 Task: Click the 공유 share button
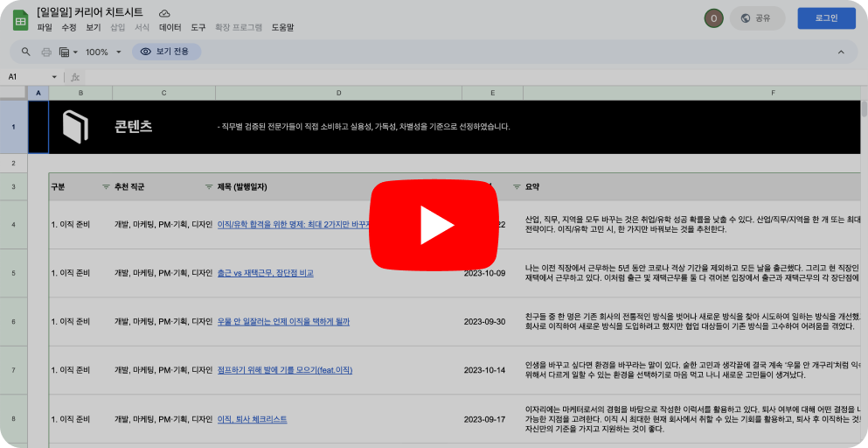(x=757, y=18)
